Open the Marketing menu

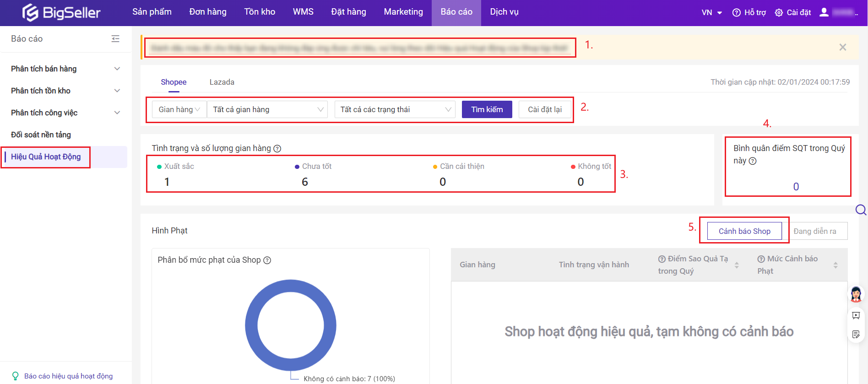click(403, 12)
